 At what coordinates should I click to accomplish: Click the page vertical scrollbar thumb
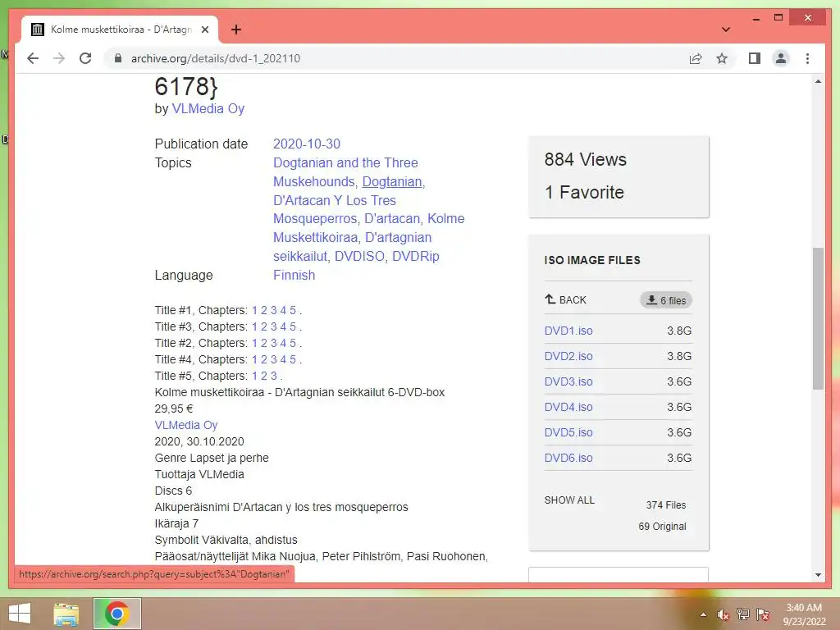[x=818, y=318]
